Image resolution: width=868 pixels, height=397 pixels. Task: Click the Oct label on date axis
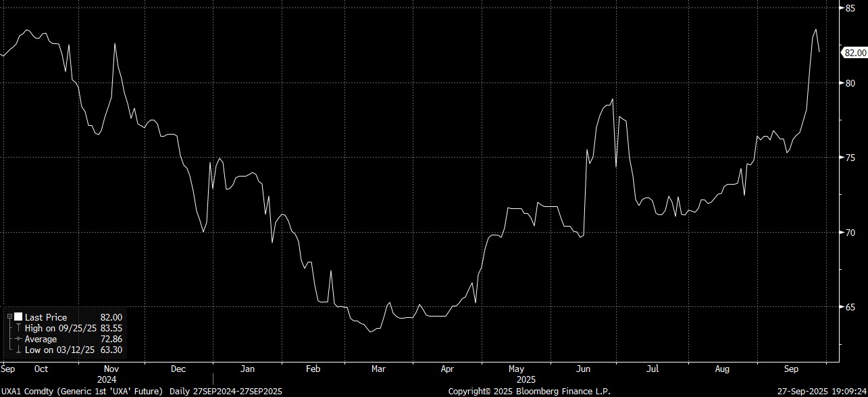[x=41, y=369]
